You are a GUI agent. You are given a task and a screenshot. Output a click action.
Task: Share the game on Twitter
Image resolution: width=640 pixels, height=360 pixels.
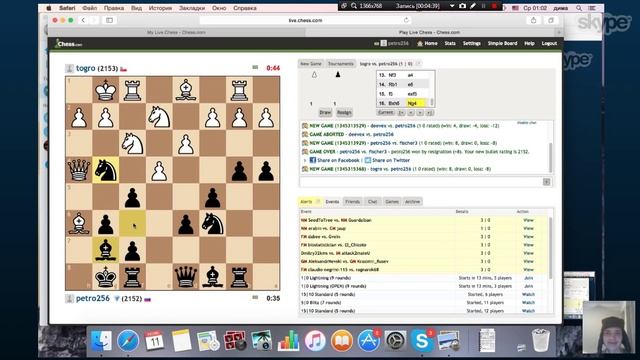(387, 160)
